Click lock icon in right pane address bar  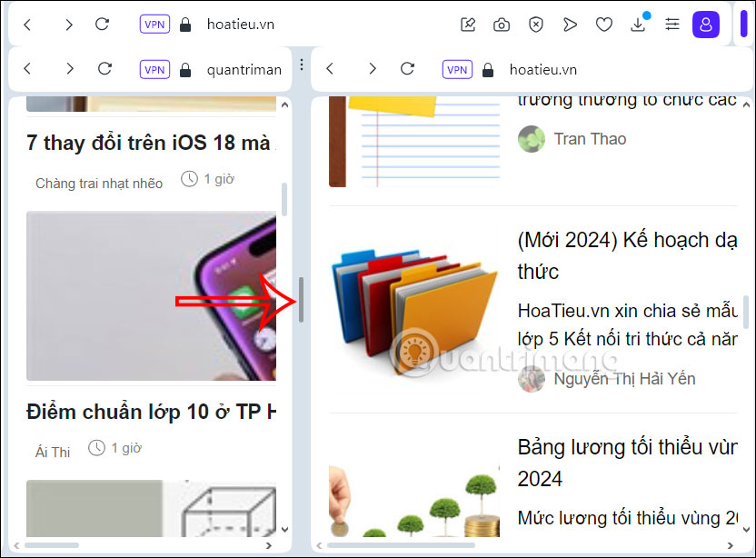click(x=488, y=70)
